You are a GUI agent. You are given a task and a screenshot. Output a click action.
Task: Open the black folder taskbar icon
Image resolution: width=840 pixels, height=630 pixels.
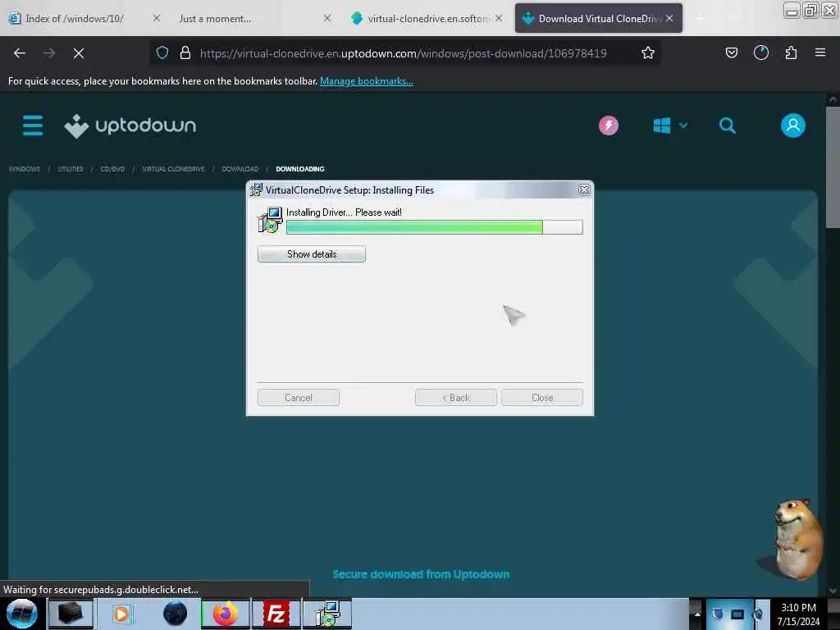click(x=71, y=614)
